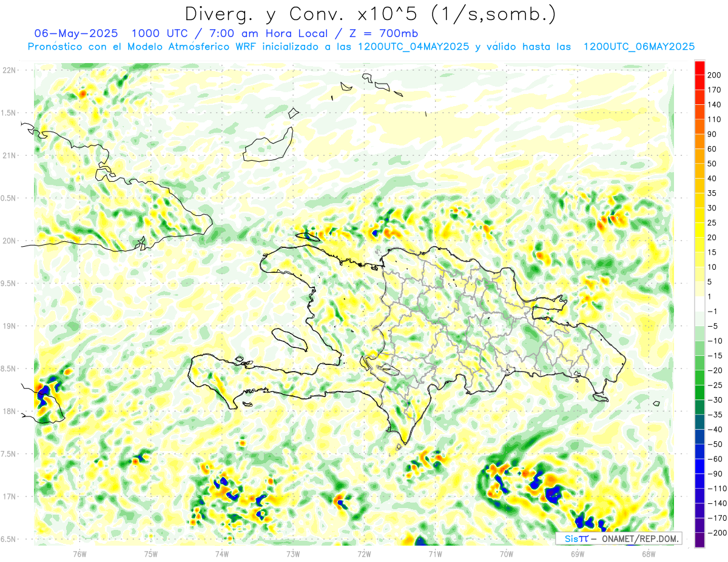Click the 70W longitude label

[507, 554]
